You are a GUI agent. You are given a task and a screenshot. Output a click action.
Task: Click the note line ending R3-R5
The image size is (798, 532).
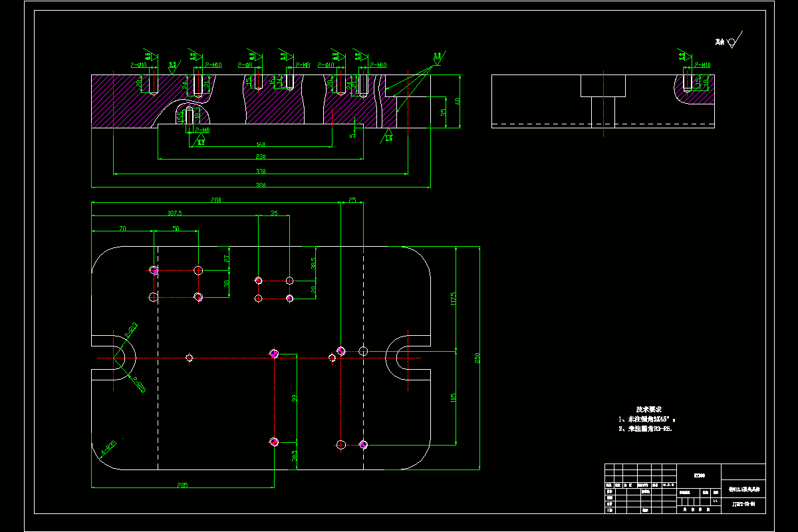(x=646, y=429)
